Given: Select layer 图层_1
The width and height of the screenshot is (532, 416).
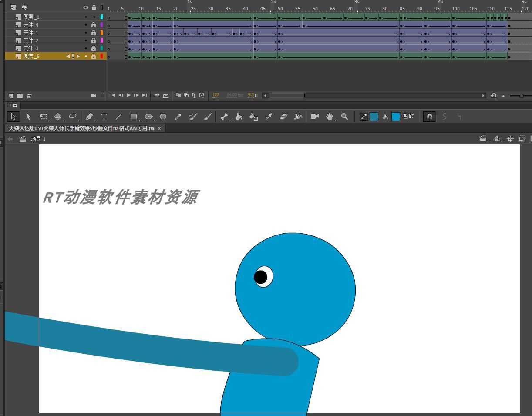Looking at the screenshot, I should point(31,17).
